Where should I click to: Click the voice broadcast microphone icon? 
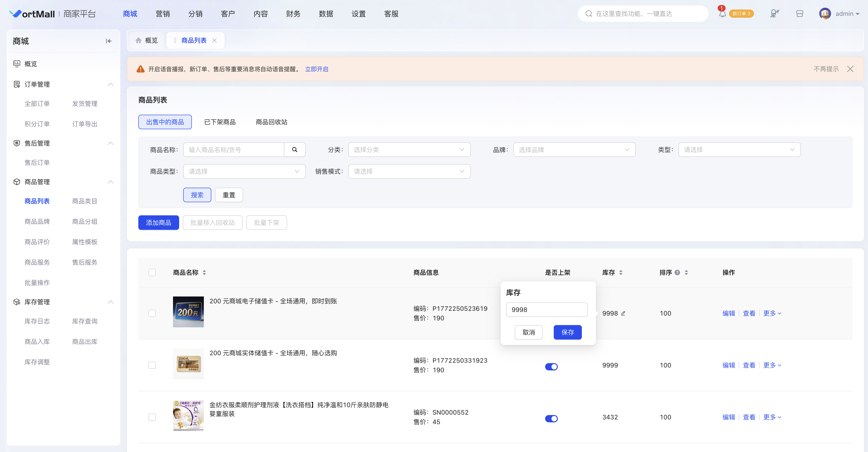[x=774, y=13]
